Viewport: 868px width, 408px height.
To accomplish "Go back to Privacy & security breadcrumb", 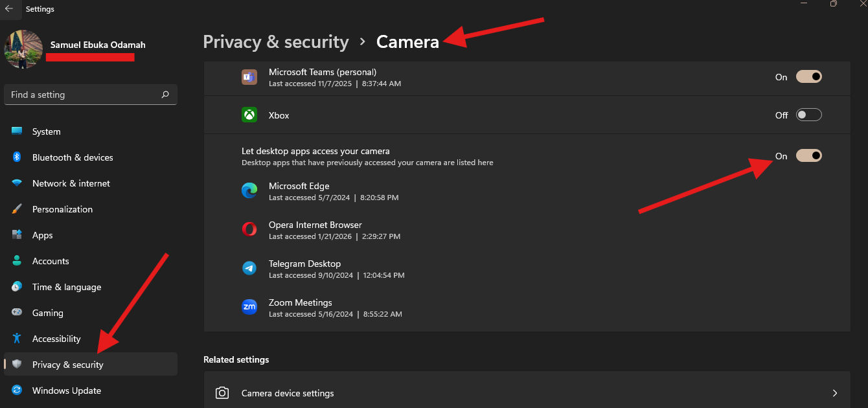I will pos(276,42).
